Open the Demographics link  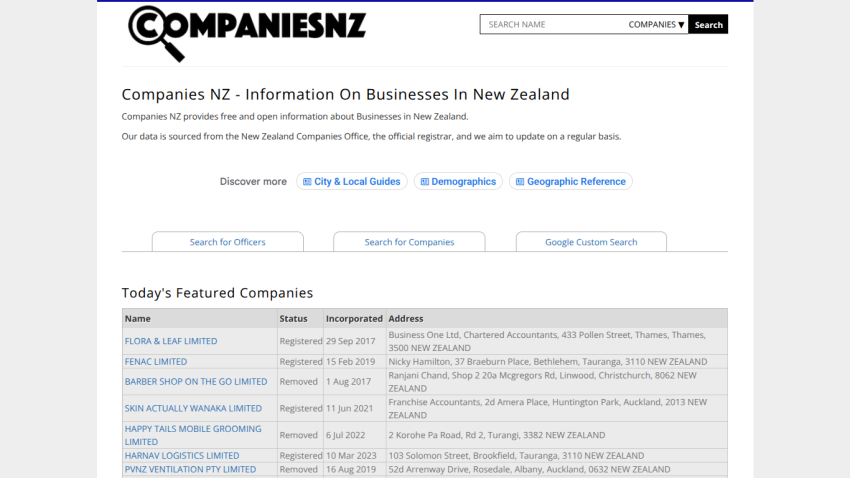(458, 182)
